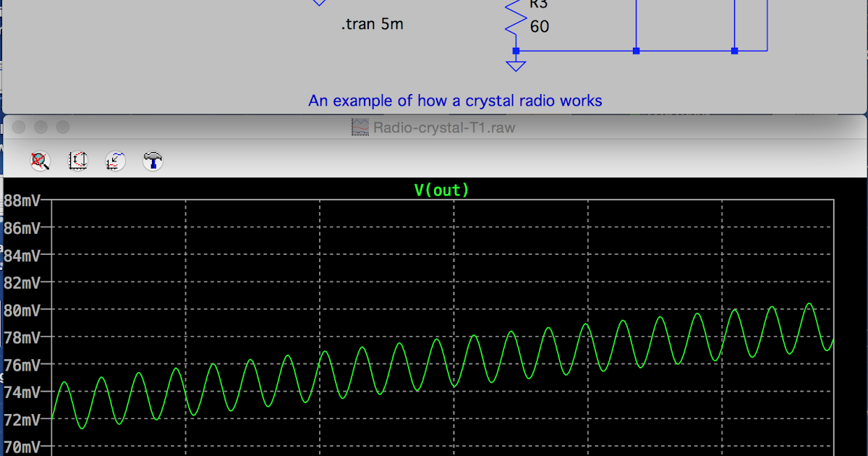Select the zoom full extents tool
The height and width of the screenshot is (456, 868).
pos(115,161)
